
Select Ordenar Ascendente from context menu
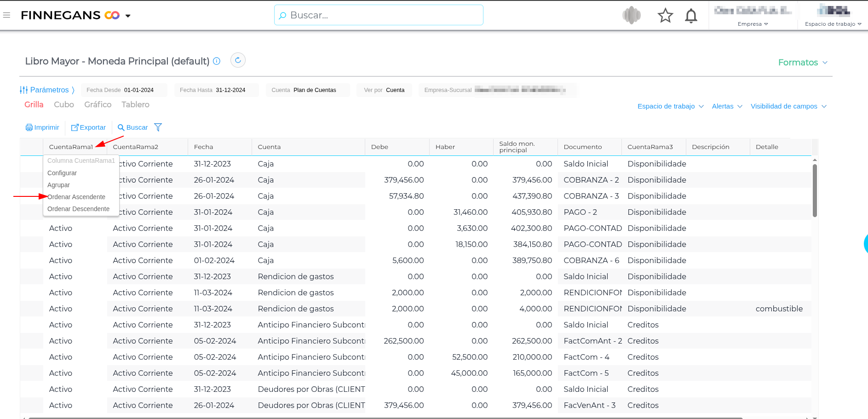[76, 197]
